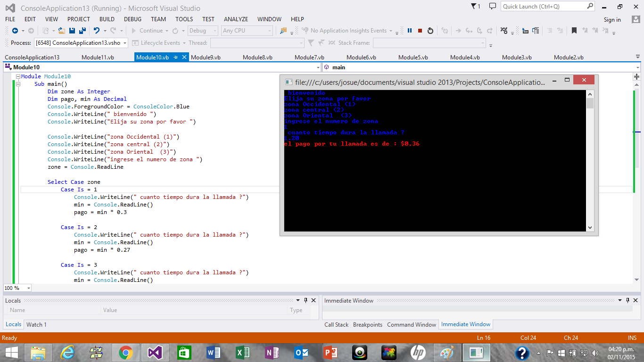Stop debugging with the red square icon
Image resolution: width=644 pixels, height=362 pixels.
click(420, 30)
